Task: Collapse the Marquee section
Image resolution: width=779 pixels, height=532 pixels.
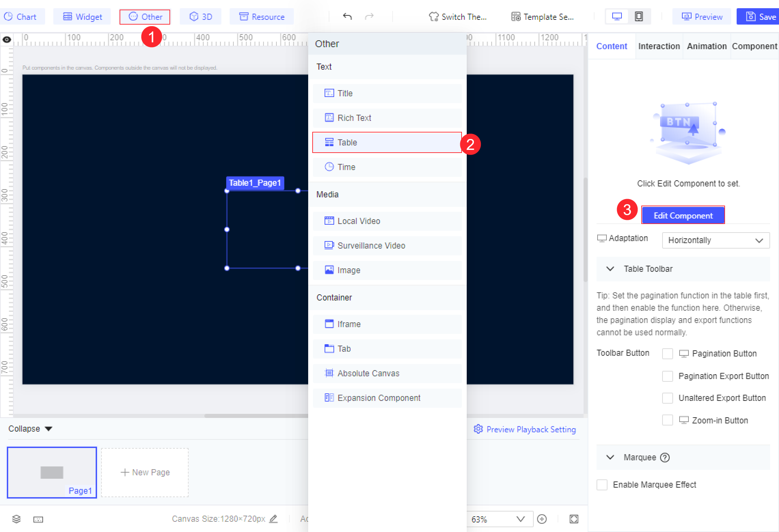Action: click(x=610, y=457)
